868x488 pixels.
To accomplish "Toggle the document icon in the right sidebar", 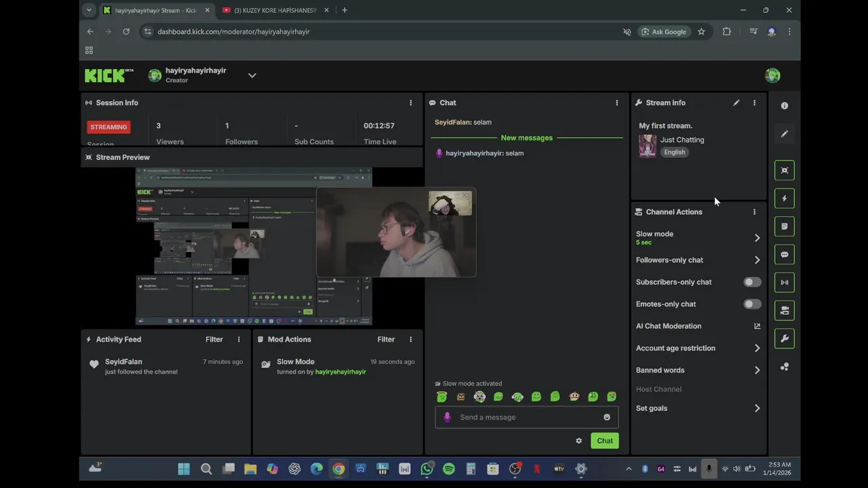I will [x=785, y=226].
